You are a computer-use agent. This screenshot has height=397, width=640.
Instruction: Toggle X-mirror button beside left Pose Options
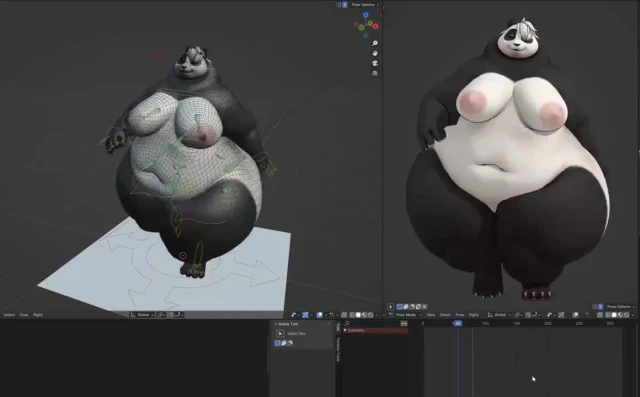[344, 4]
